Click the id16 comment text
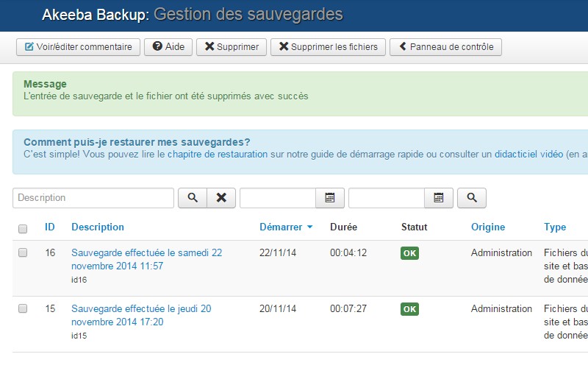Screen dimensions: 588x368 pos(79,280)
